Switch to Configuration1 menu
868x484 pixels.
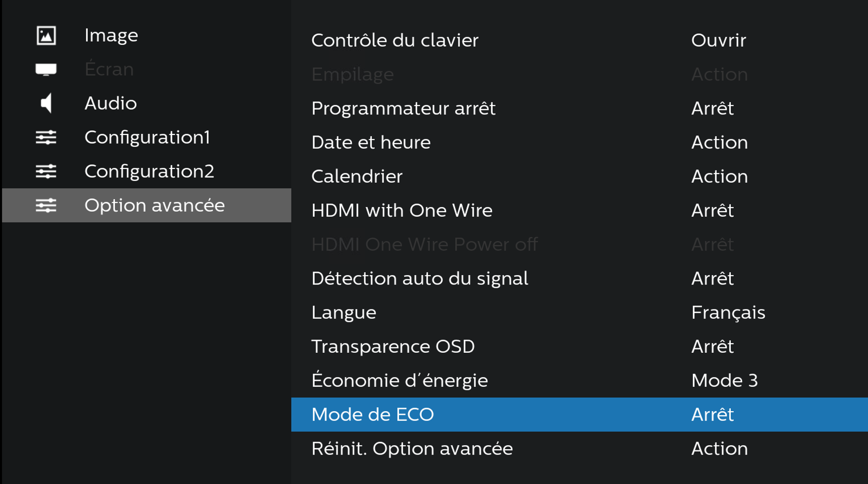(147, 137)
